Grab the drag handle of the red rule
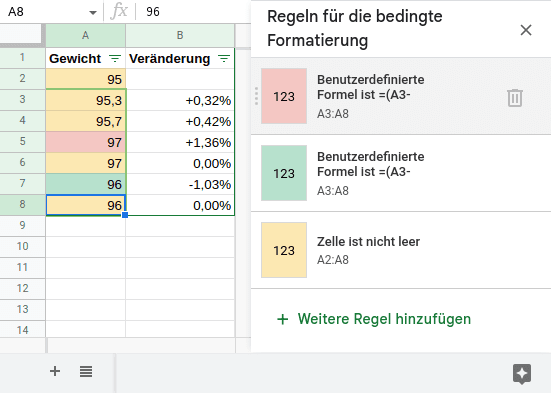The width and height of the screenshot is (551, 393). [x=256, y=96]
